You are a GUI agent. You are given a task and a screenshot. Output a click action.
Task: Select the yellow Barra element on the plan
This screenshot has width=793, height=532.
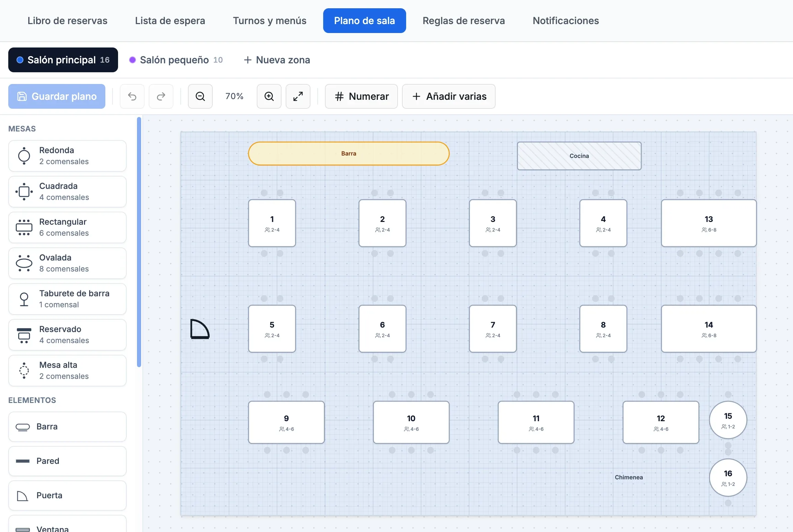[x=349, y=153]
